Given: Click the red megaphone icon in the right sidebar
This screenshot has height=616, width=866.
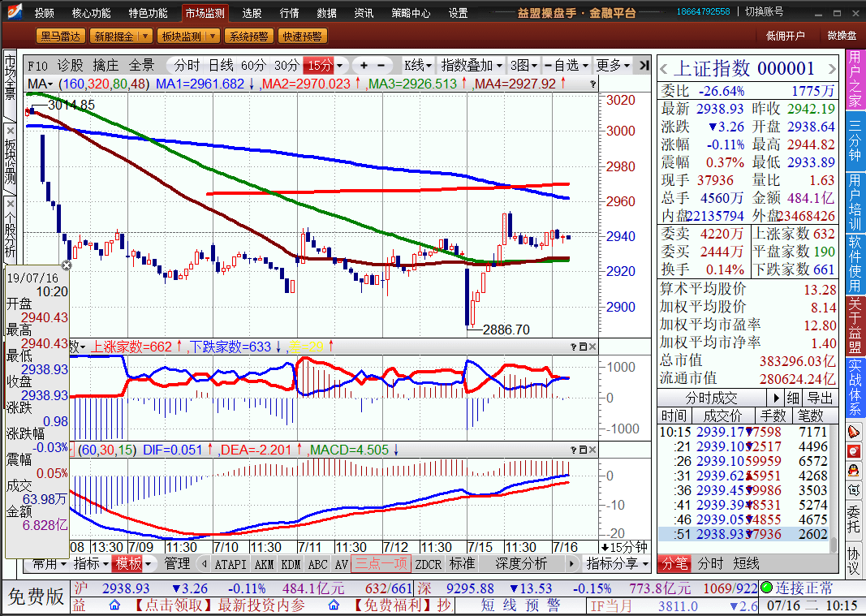Looking at the screenshot, I should coord(854,432).
